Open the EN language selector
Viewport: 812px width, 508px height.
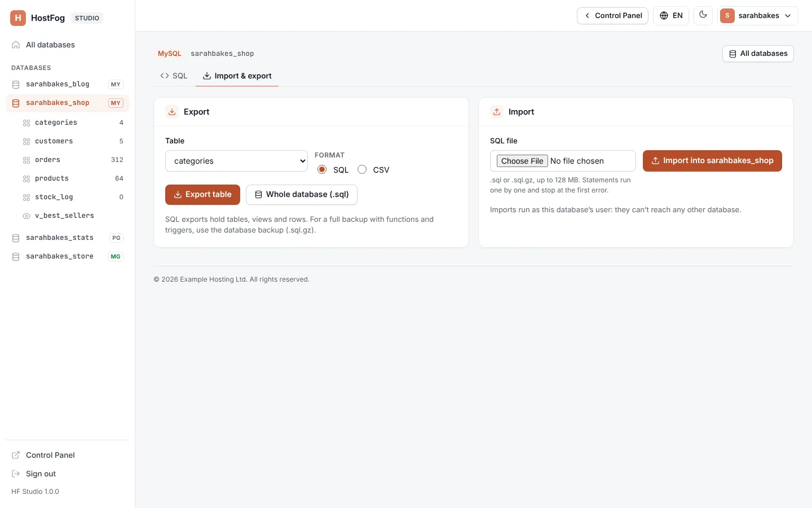coord(671,16)
